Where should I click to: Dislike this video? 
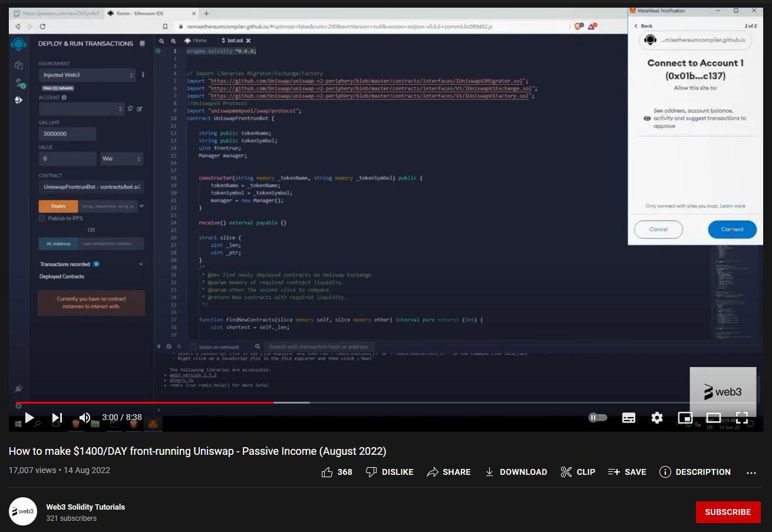click(x=390, y=472)
